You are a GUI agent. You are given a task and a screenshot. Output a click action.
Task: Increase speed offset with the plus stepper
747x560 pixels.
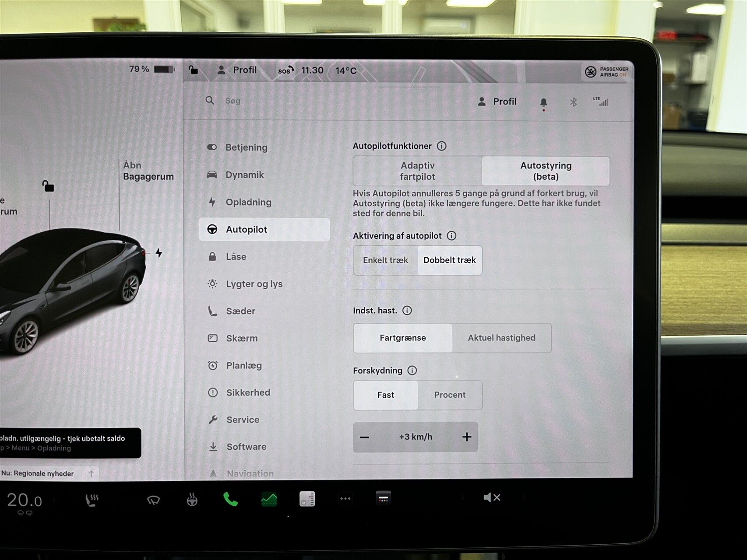(467, 436)
